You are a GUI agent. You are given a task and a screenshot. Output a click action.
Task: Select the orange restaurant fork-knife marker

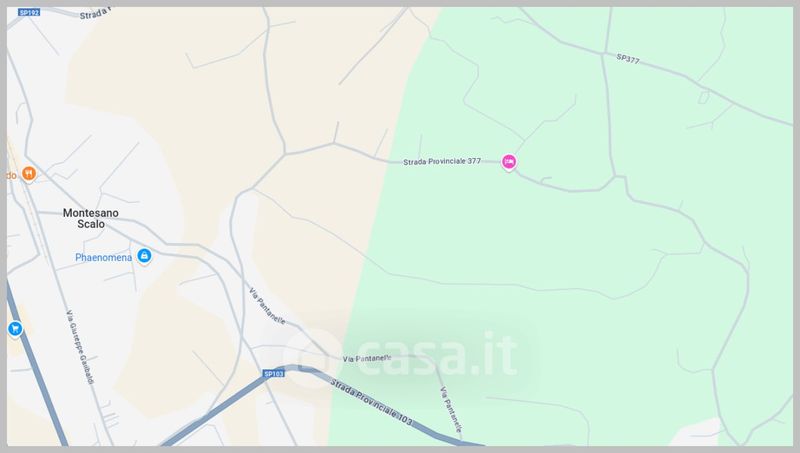coord(29,174)
